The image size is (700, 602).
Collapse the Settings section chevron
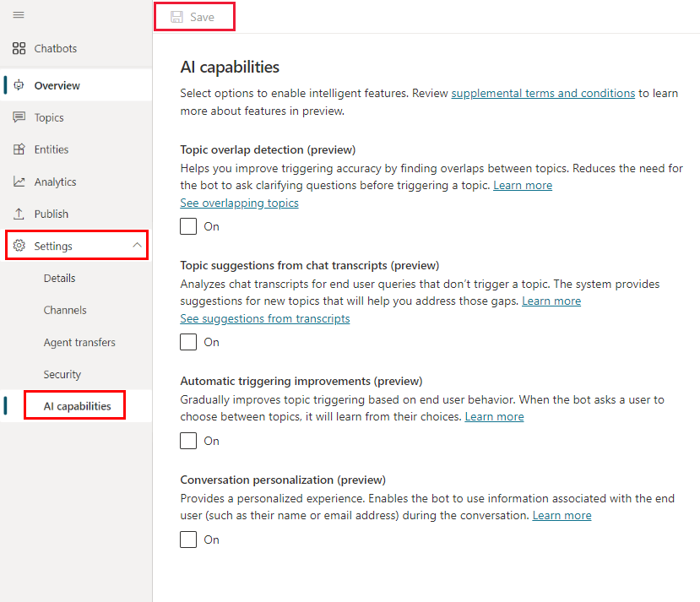coord(137,245)
